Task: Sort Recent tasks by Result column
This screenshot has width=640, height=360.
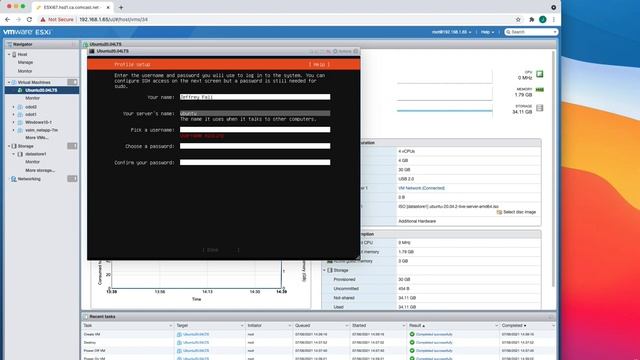Action: 417,326
